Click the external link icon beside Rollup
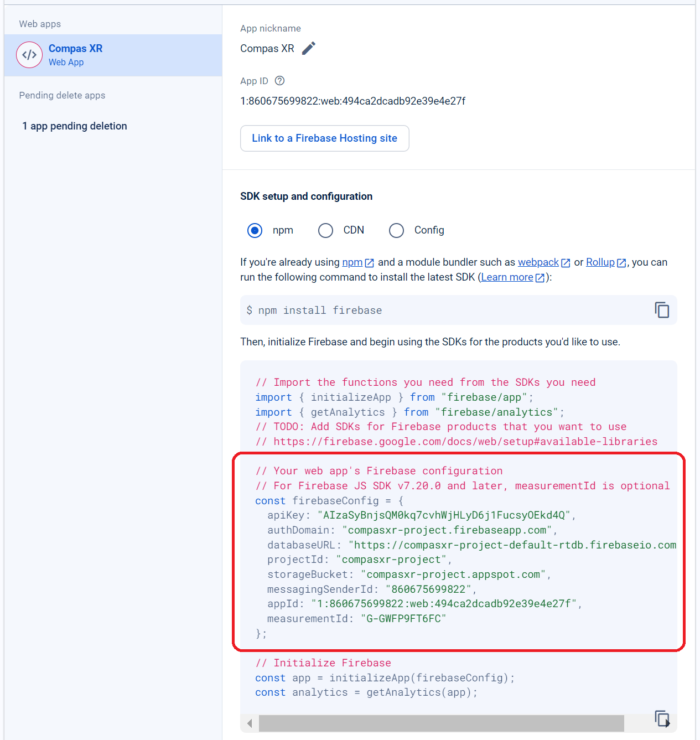 coord(621,262)
